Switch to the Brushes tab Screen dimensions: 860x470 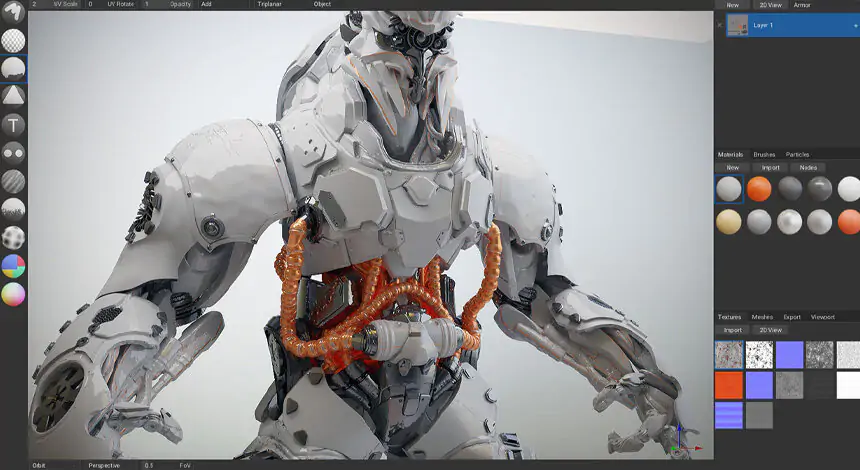click(x=764, y=155)
